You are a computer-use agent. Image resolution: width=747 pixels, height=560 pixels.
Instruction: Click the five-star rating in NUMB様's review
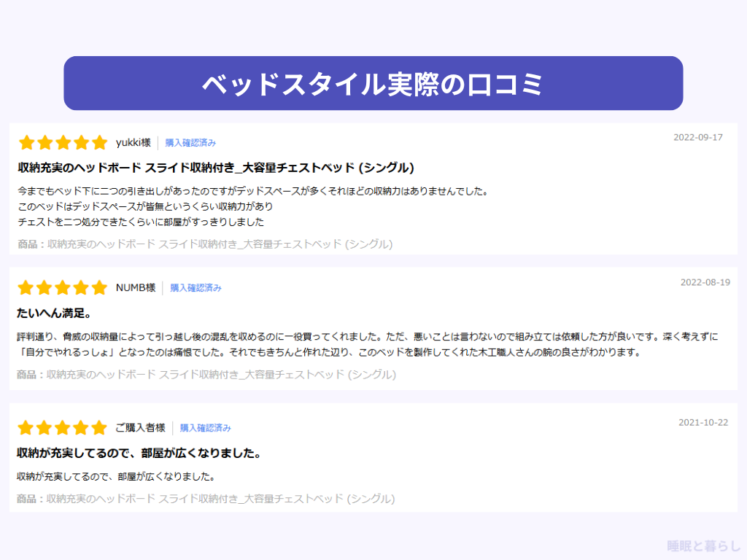tap(63, 287)
